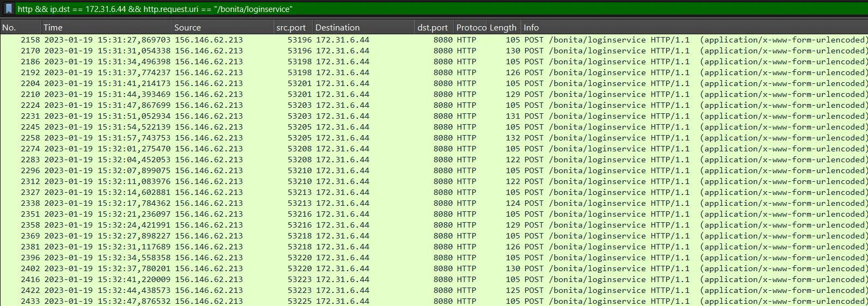Select packet number 2186
Viewport: 868px width, 306px height.
(434, 62)
